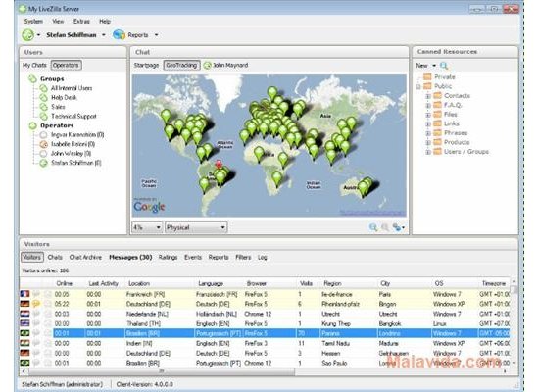Expand the Products folder
Image resolution: width=539 pixels, height=392 pixels.
(x=428, y=143)
